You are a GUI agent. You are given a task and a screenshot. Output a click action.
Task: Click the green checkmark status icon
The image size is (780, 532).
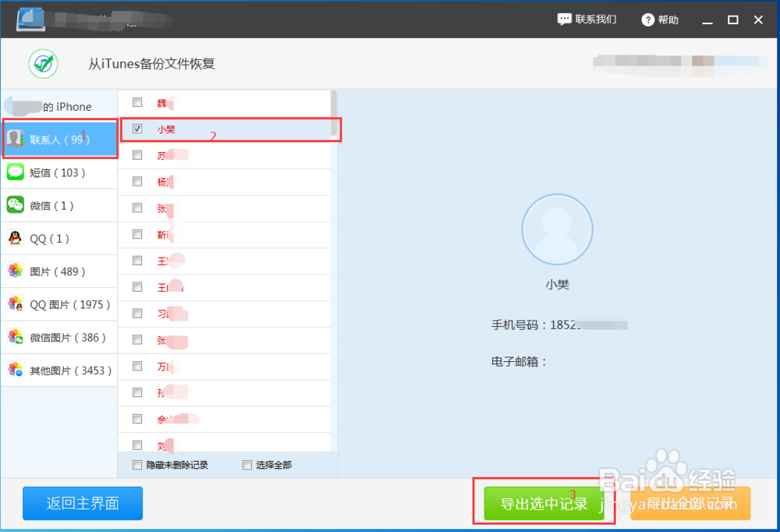click(43, 63)
